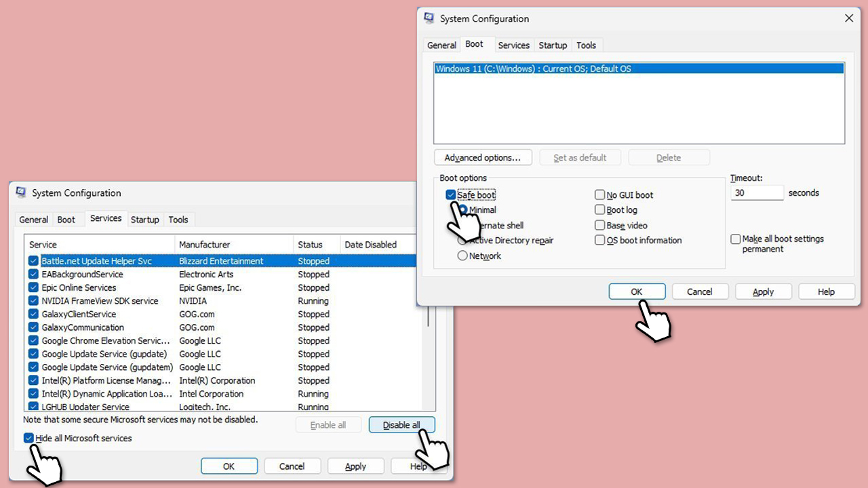
Task: Uncheck the LGHUB Updater Service checkbox
Action: (33, 407)
